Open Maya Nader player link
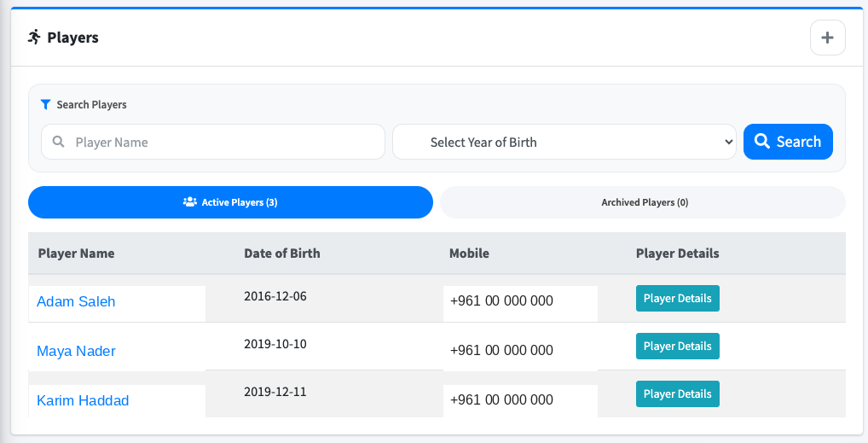 [76, 351]
